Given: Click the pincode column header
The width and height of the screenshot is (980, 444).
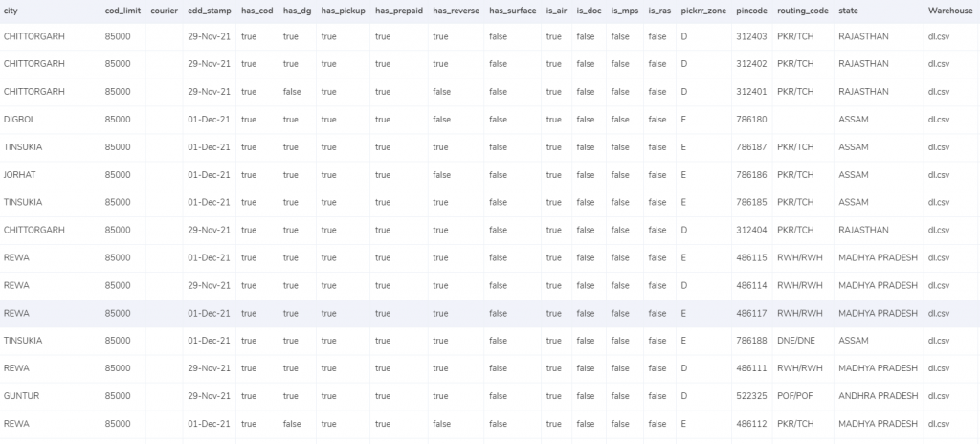Looking at the screenshot, I should (751, 10).
